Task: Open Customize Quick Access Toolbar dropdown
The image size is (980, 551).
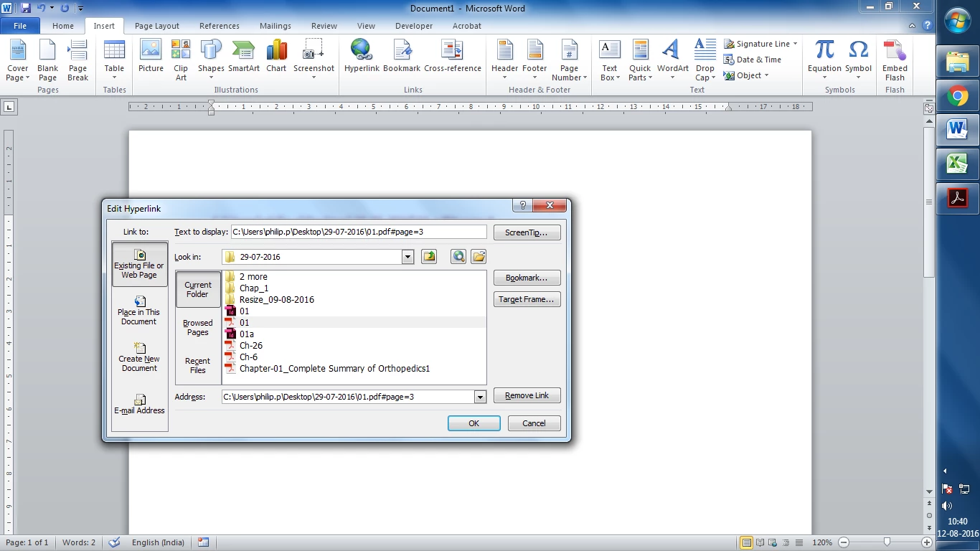Action: (80, 9)
